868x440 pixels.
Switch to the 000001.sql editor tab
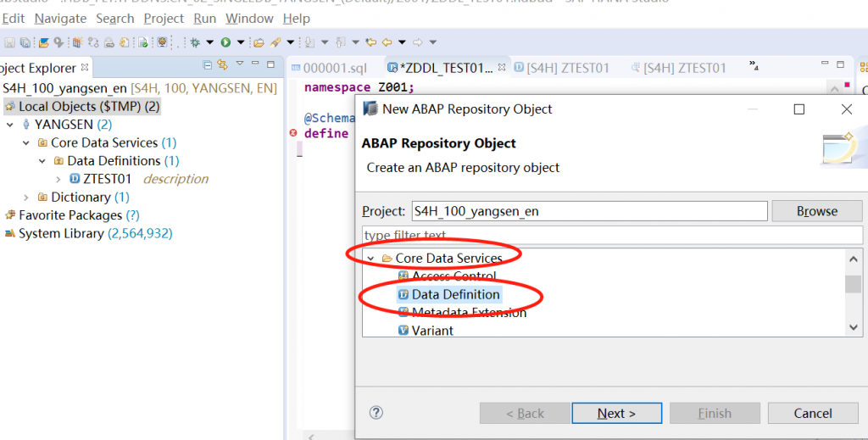tap(337, 68)
